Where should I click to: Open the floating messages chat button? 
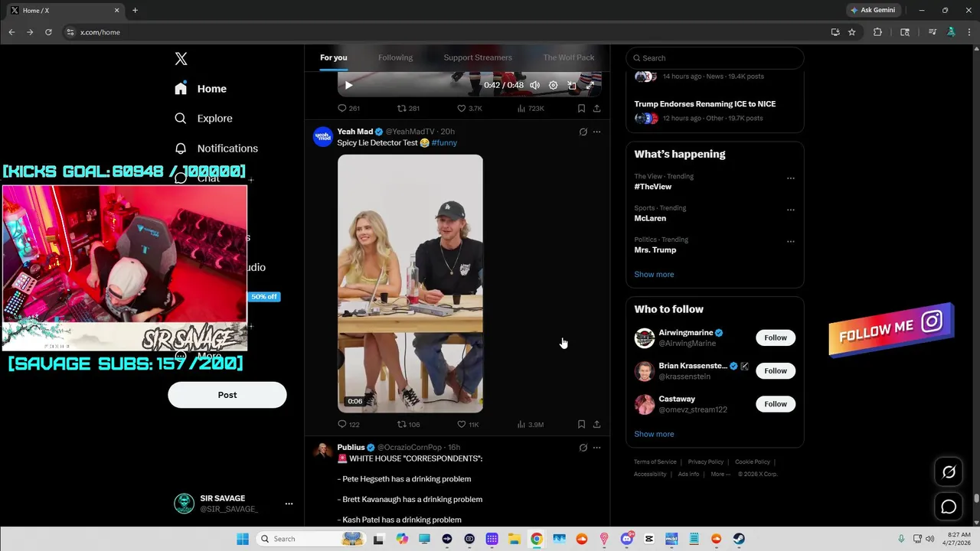(x=949, y=507)
